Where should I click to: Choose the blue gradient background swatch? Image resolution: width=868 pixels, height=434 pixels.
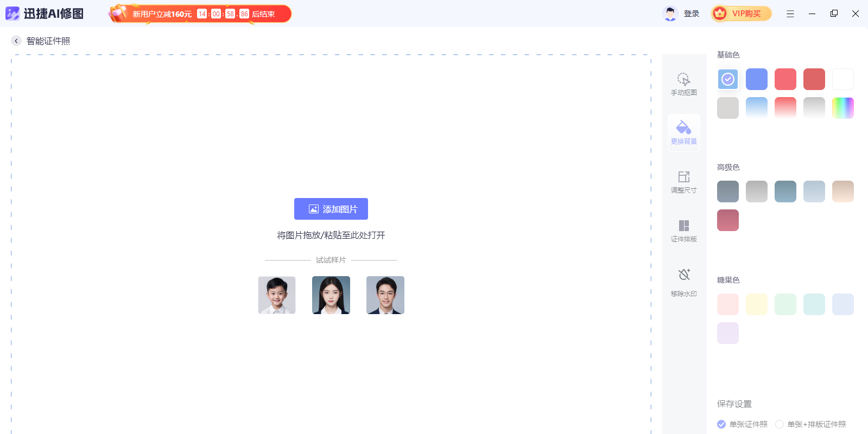[756, 108]
